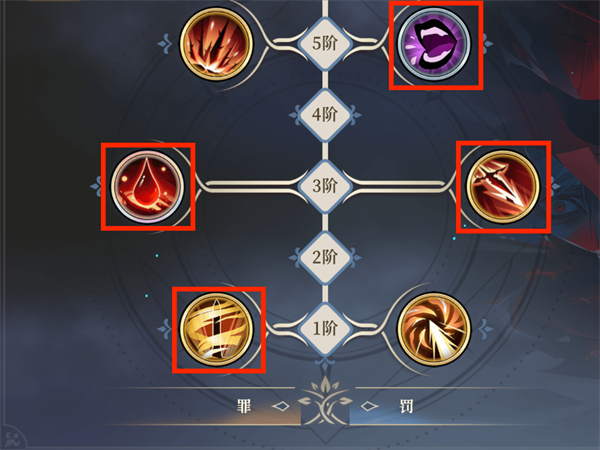Click the diamond marker beside 罪
600x450 pixels.
tap(280, 406)
